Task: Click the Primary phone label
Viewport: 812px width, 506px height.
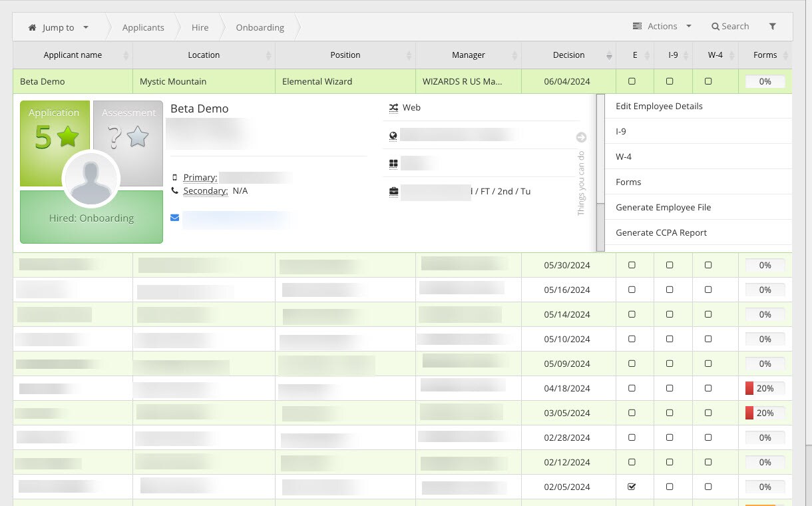Action: tap(200, 178)
